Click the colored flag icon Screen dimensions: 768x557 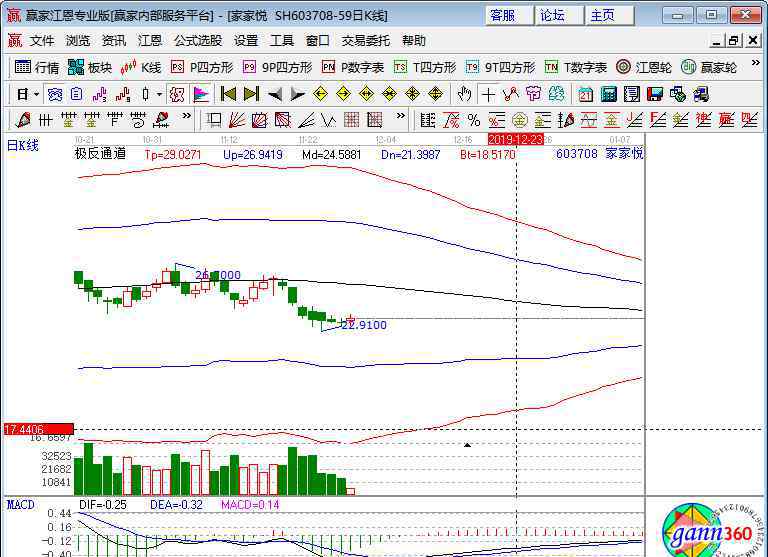(201, 94)
